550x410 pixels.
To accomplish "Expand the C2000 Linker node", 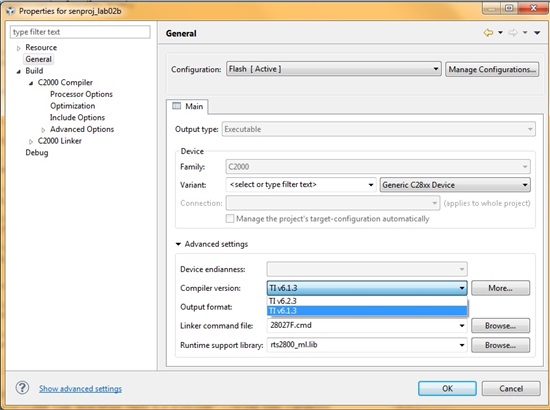I will pos(31,141).
